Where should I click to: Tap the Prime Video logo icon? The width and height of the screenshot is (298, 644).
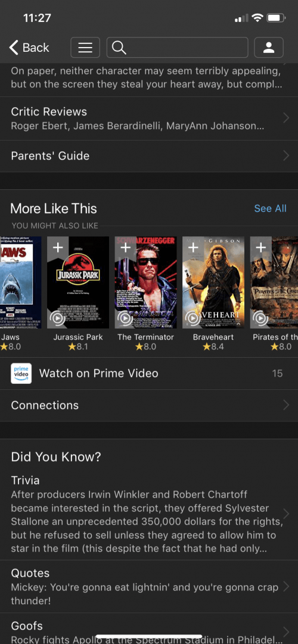click(x=21, y=373)
